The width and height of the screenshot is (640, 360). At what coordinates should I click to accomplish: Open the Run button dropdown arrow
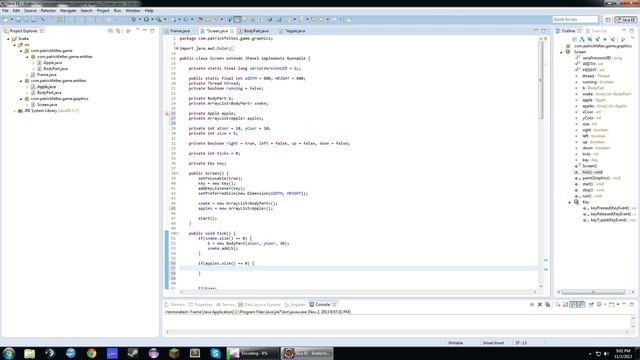(152, 19)
